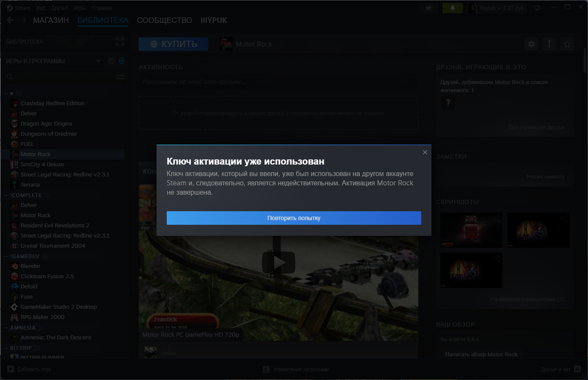Select Terraria in the game list

30,185
